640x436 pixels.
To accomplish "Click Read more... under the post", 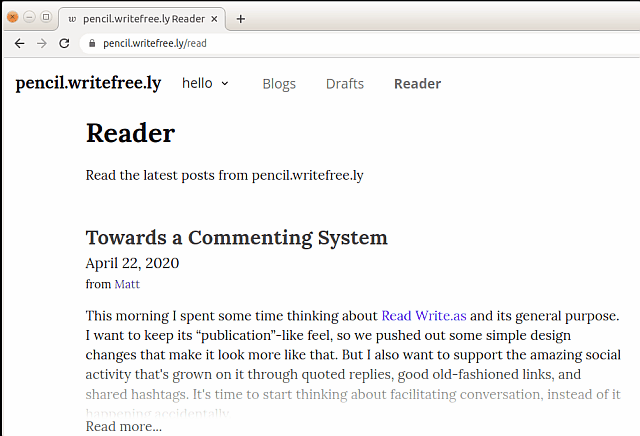I will tap(124, 427).
